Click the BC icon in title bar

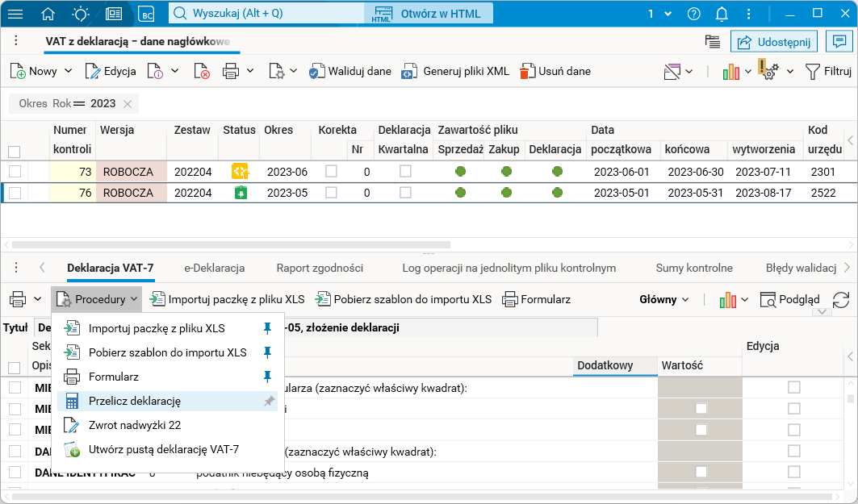[x=147, y=14]
